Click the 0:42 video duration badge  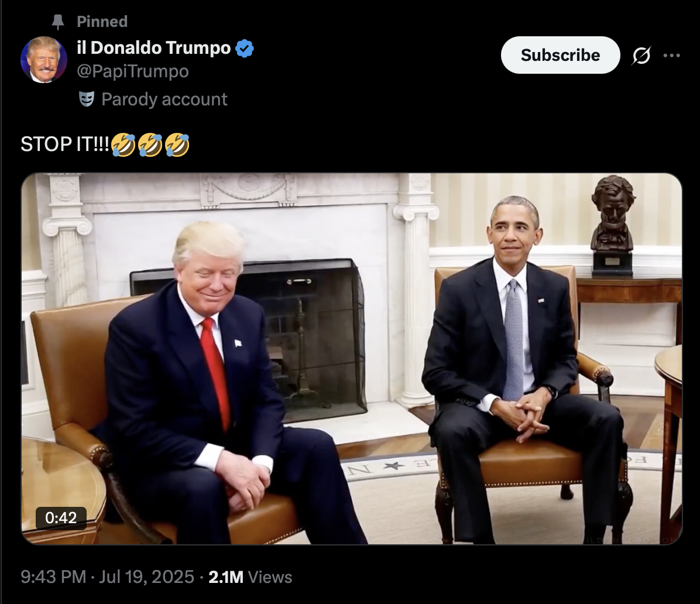coord(61,518)
